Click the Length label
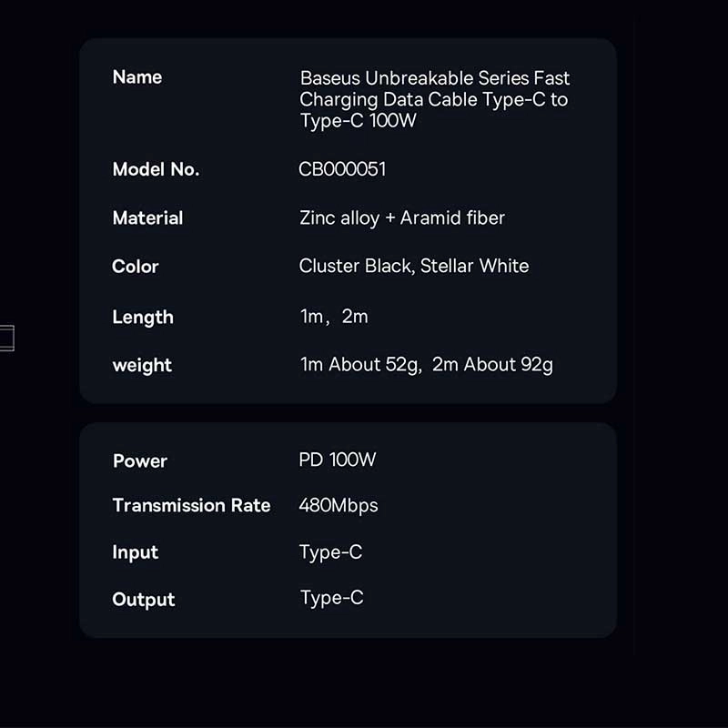The width and height of the screenshot is (728, 728). [143, 318]
